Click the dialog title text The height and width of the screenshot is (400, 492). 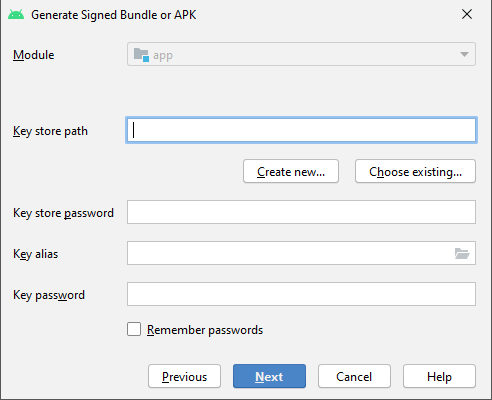pos(114,15)
